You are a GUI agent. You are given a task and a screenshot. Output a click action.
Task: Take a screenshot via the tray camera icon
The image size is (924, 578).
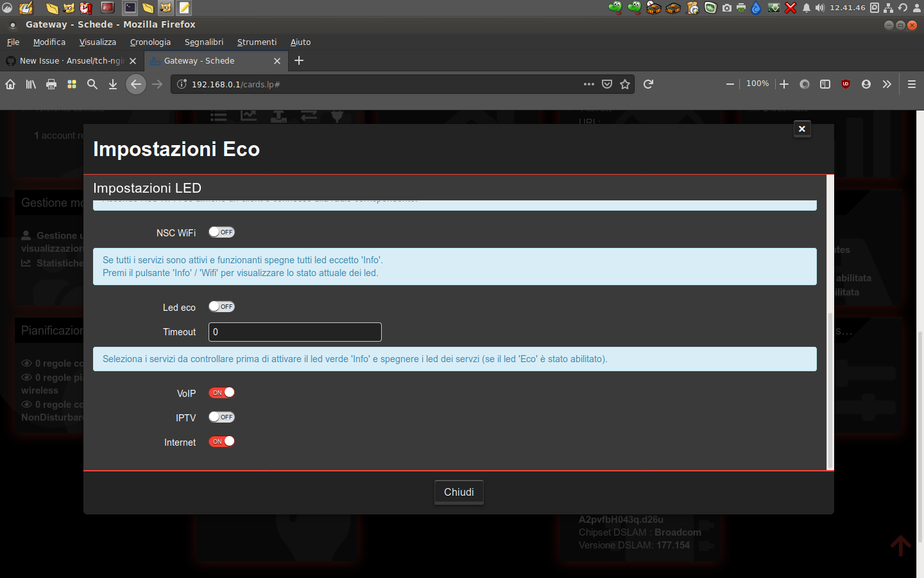point(727,8)
